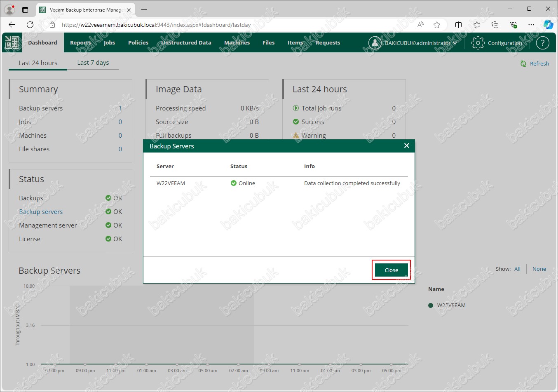The height and width of the screenshot is (392, 558).
Task: Close the Veeam Backup Enterprise Manager tab
Action: [x=129, y=10]
